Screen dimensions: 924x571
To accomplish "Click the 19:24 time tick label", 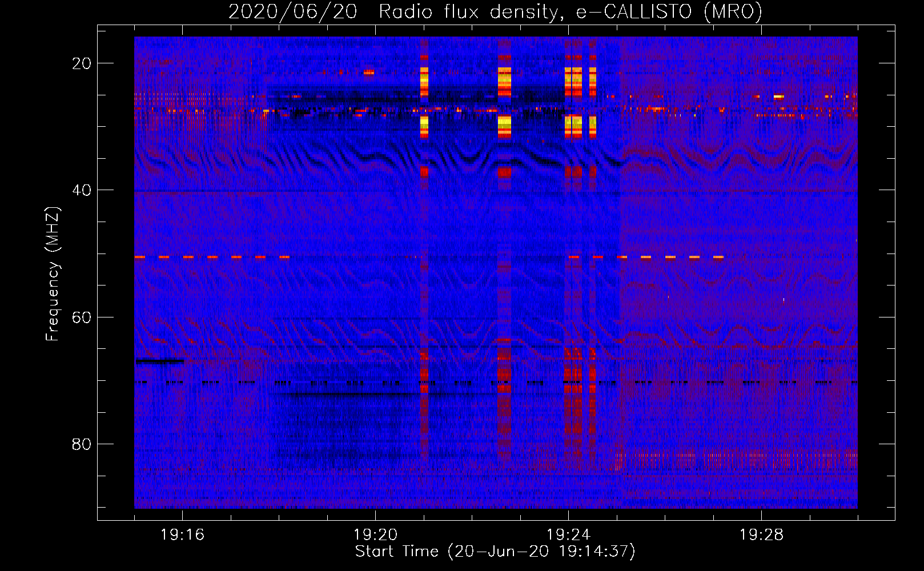I will tap(568, 535).
